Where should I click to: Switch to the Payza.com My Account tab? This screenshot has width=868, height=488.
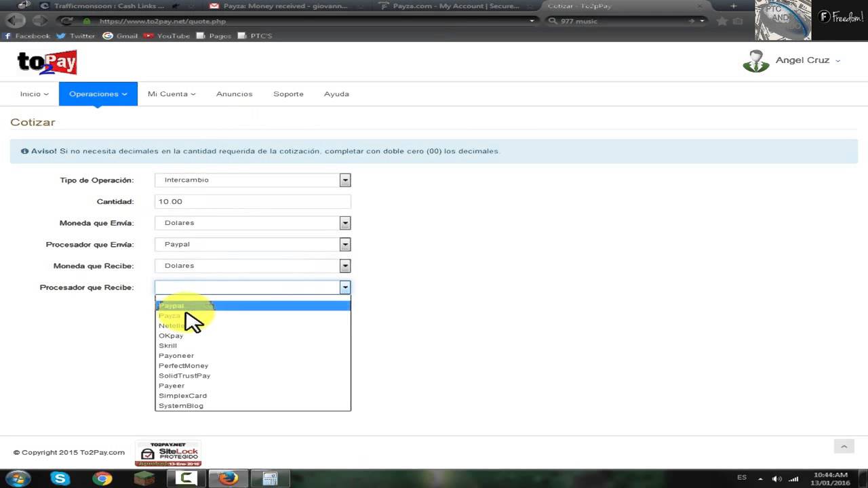click(x=453, y=5)
